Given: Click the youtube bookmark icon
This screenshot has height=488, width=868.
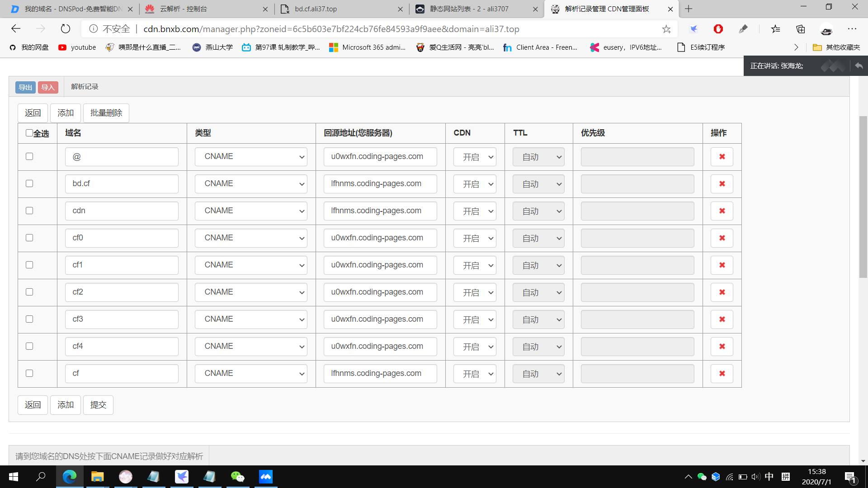Looking at the screenshot, I should (x=62, y=47).
